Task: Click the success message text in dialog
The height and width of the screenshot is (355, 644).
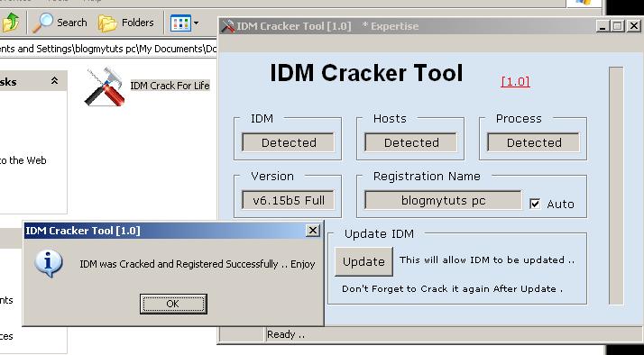Action: pos(198,264)
